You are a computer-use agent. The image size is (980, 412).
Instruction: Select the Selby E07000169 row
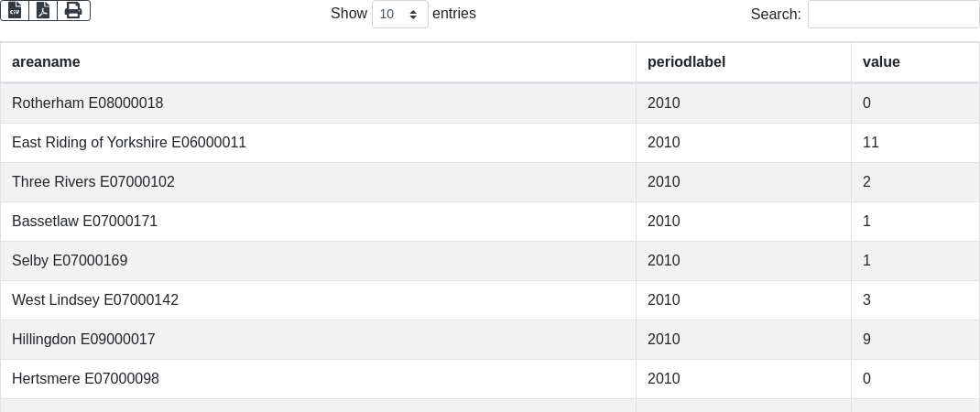point(70,261)
